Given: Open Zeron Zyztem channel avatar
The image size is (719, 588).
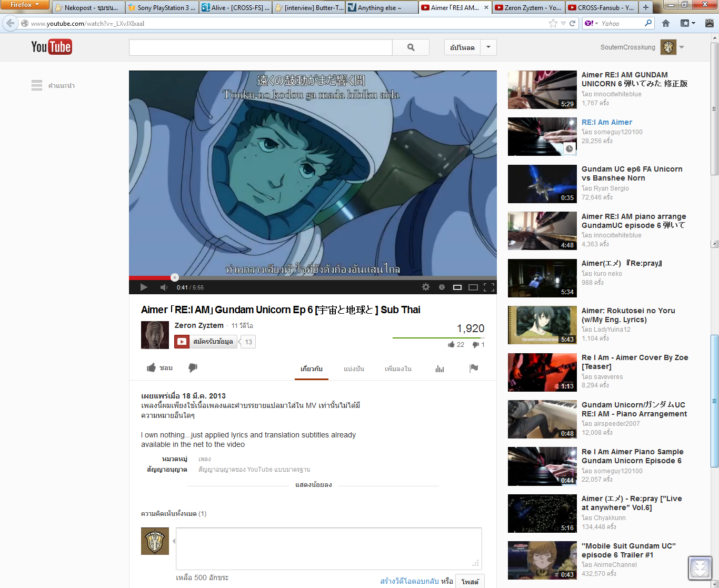Looking at the screenshot, I should click(155, 335).
